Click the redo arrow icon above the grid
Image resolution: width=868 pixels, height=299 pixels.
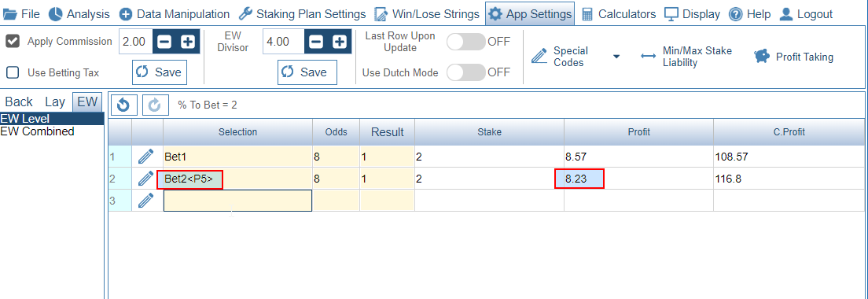coord(154,105)
